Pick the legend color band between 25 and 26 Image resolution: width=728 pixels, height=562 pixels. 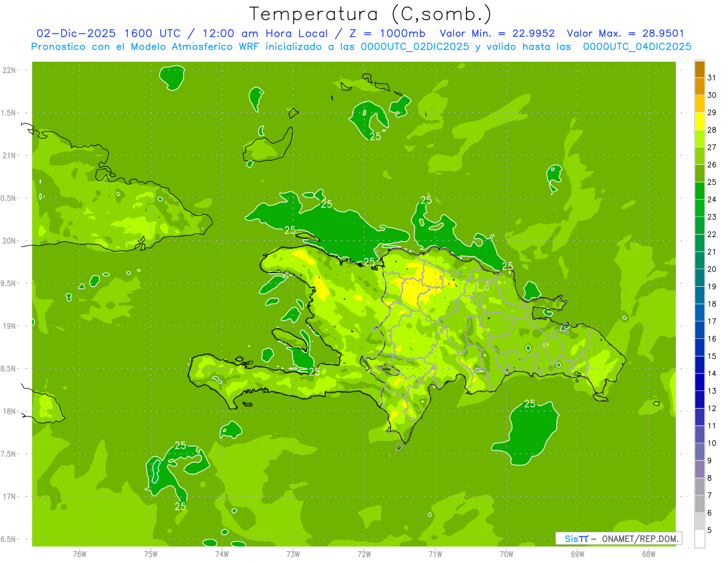tap(699, 173)
